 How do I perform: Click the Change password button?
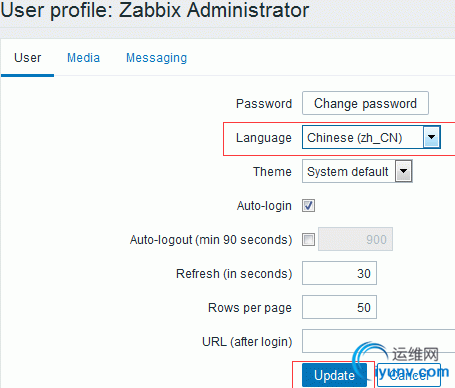pyautogui.click(x=365, y=103)
